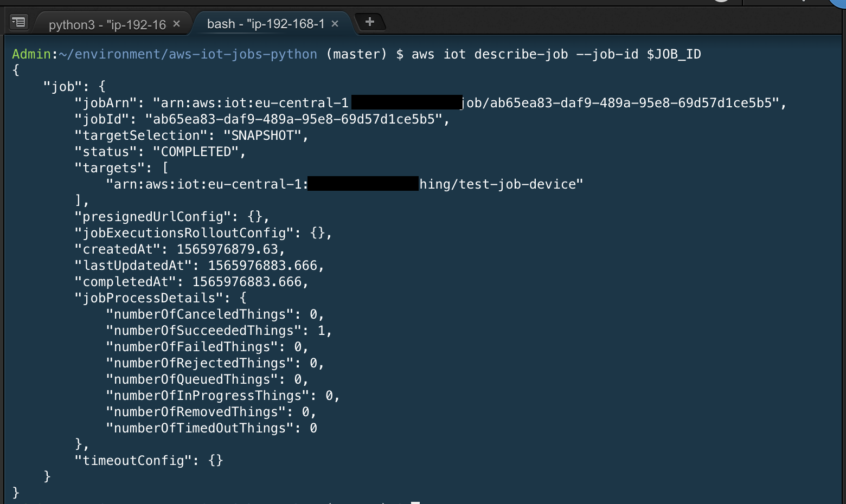
Task: Click the jobArn value line
Action: coord(431,103)
